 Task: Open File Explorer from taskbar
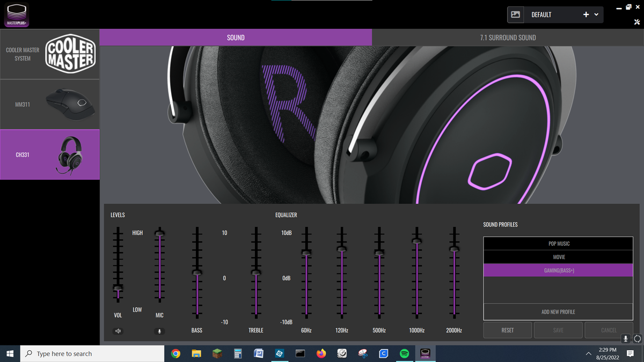196,353
